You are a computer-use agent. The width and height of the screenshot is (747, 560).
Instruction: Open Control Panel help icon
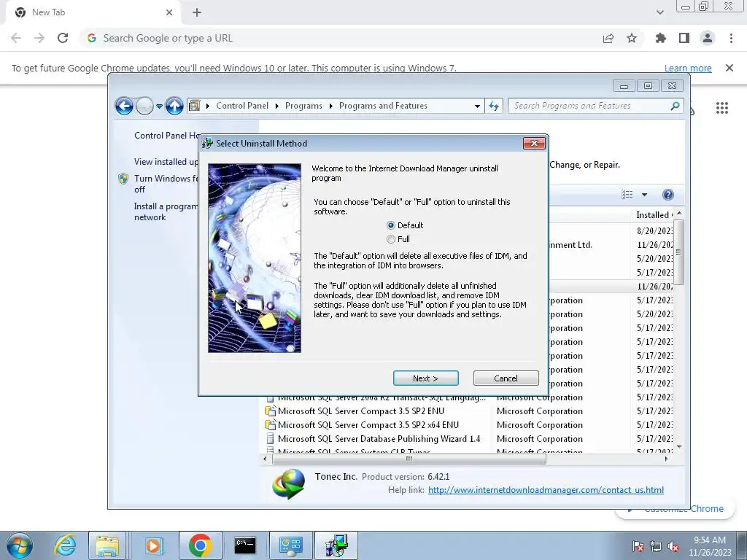click(668, 194)
